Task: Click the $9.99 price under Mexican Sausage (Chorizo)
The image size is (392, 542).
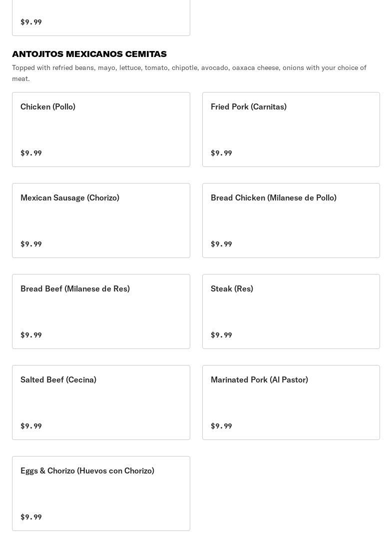Action: point(31,244)
